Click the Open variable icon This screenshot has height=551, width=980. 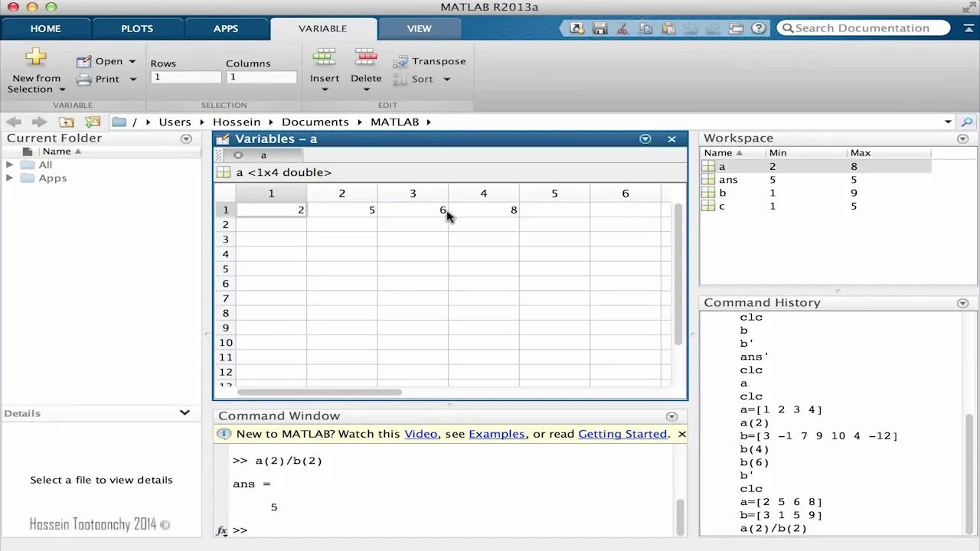(x=83, y=61)
